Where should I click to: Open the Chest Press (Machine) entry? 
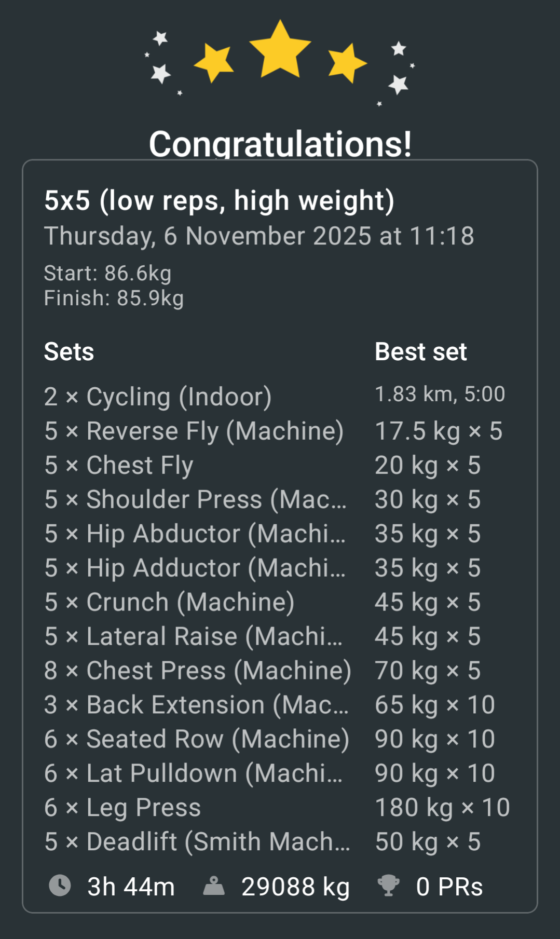198,671
